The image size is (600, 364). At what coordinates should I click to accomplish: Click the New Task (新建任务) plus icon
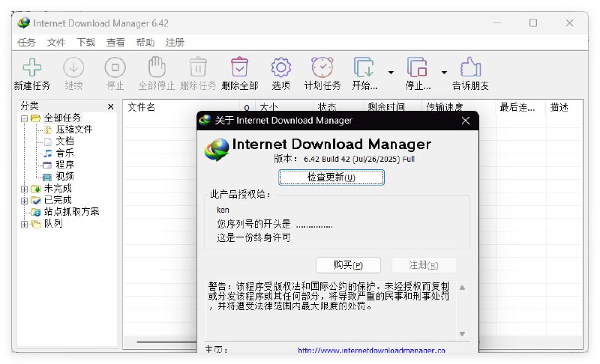32,67
